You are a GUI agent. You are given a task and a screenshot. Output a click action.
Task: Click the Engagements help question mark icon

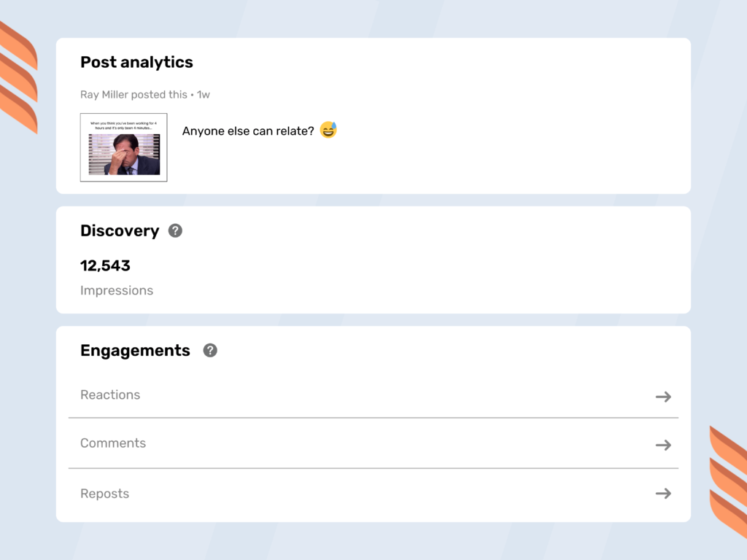[209, 350]
